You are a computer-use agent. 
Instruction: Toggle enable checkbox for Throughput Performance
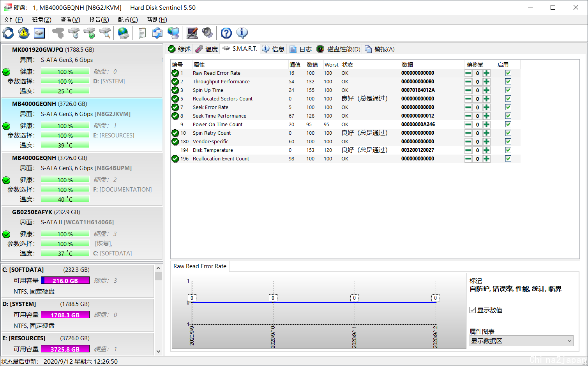508,82
